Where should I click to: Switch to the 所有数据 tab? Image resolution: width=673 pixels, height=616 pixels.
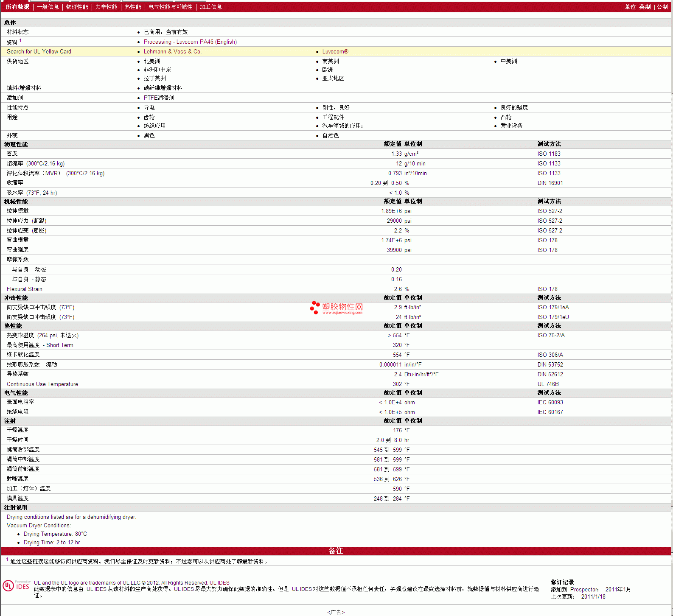[x=17, y=7]
